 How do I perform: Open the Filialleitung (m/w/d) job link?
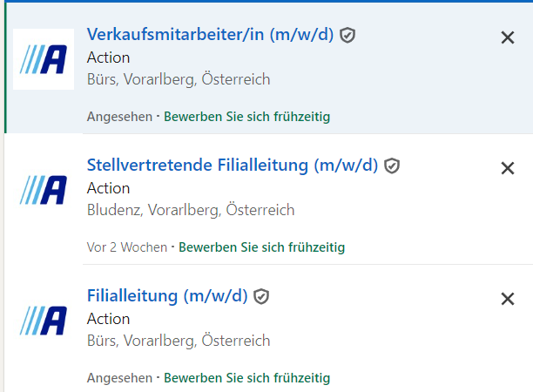point(167,295)
